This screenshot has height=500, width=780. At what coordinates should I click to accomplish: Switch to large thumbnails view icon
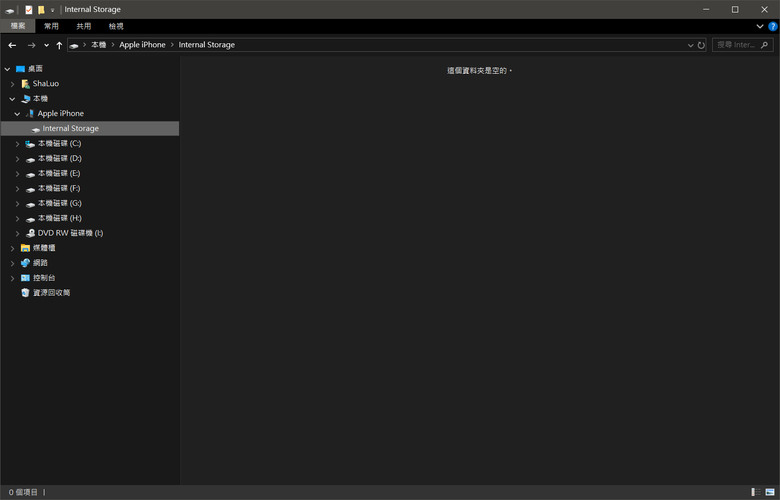[770, 492]
